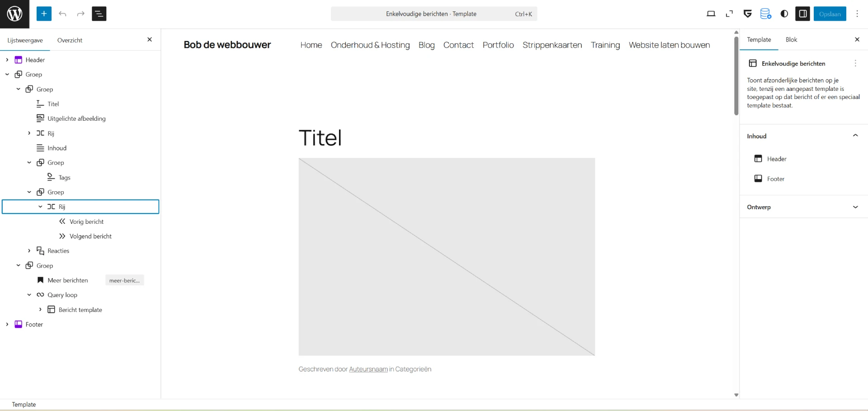Click the undo arrow in the toolbar
The height and width of the screenshot is (411, 868).
pos(63,14)
